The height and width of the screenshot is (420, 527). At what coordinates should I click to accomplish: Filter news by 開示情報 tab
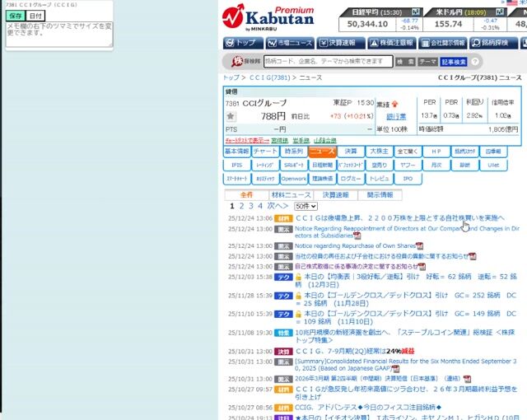(x=380, y=195)
